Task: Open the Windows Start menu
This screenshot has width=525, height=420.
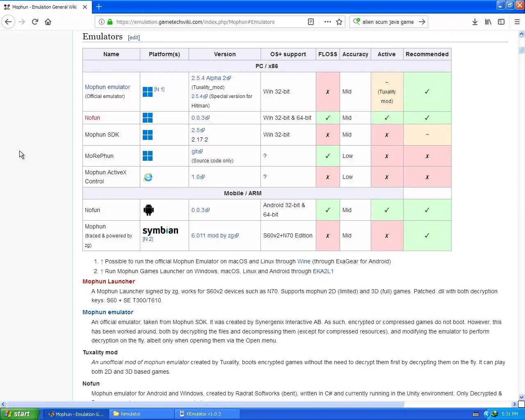Action: [x=20, y=414]
